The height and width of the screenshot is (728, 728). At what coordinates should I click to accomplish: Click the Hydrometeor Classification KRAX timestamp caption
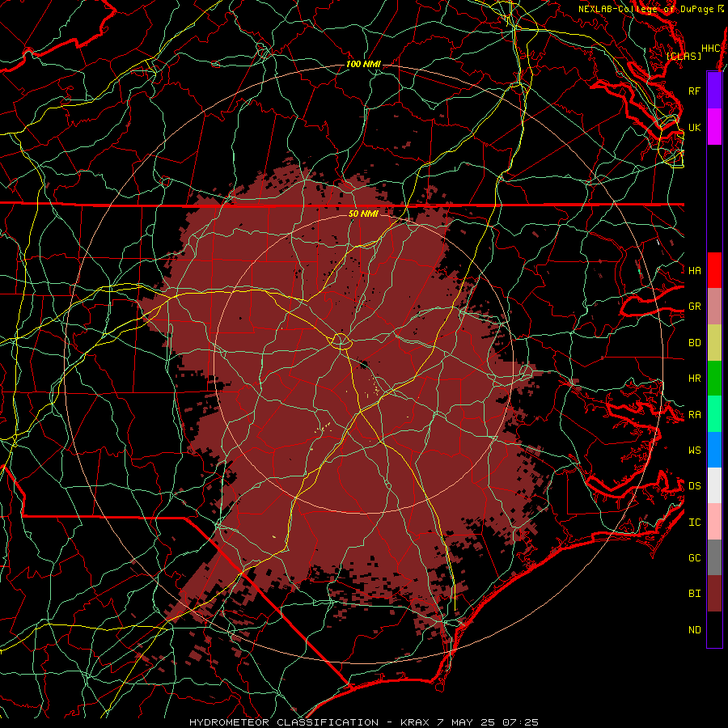click(x=364, y=722)
